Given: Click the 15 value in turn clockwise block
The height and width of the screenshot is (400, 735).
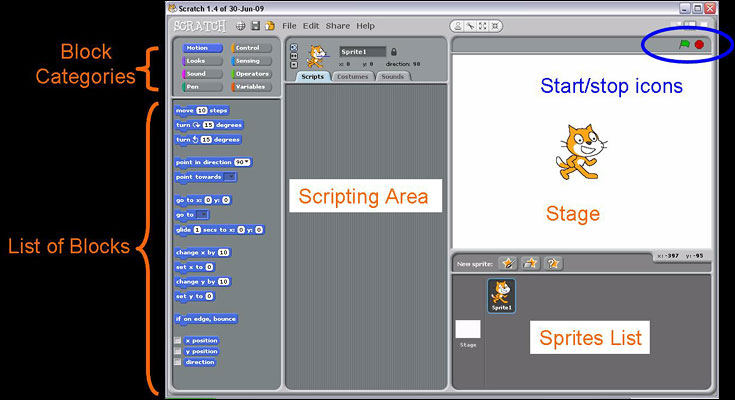Looking at the screenshot, I should tap(208, 125).
